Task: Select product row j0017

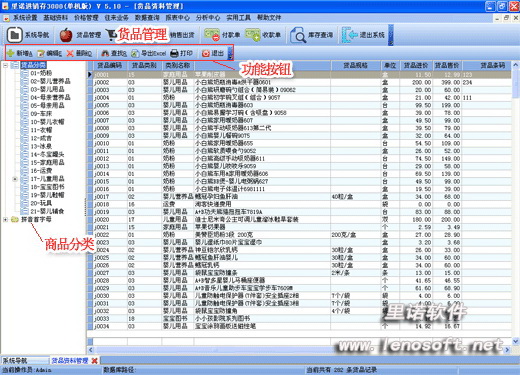Action: tap(299, 197)
